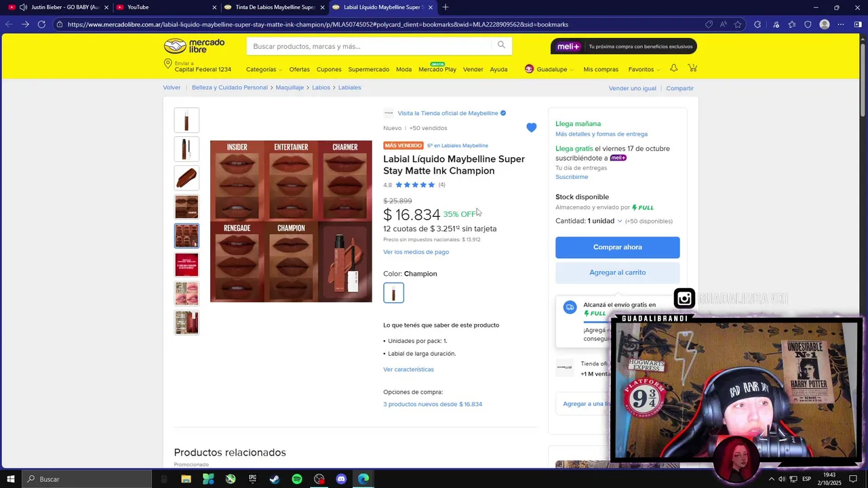
Task: Select the pink lips collage thumbnail
Action: pos(186,294)
